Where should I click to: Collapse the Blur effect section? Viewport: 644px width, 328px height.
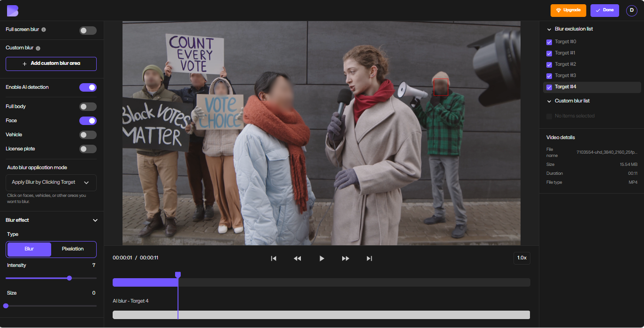point(95,220)
